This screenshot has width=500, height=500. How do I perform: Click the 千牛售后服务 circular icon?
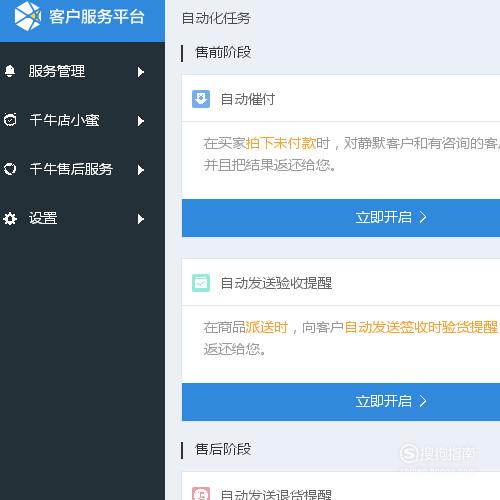pos(10,169)
